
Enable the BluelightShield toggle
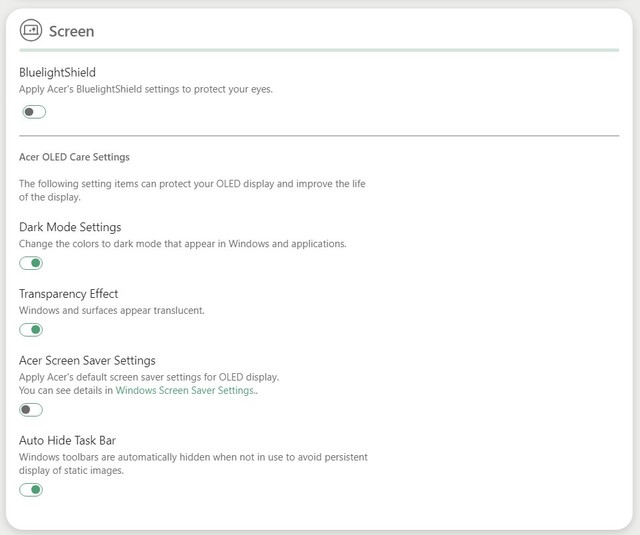(34, 112)
